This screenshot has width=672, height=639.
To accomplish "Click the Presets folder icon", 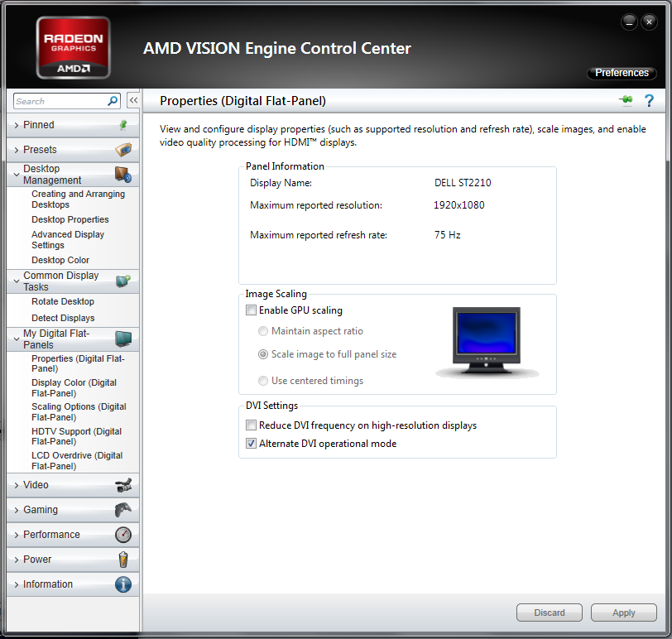I will 122,150.
